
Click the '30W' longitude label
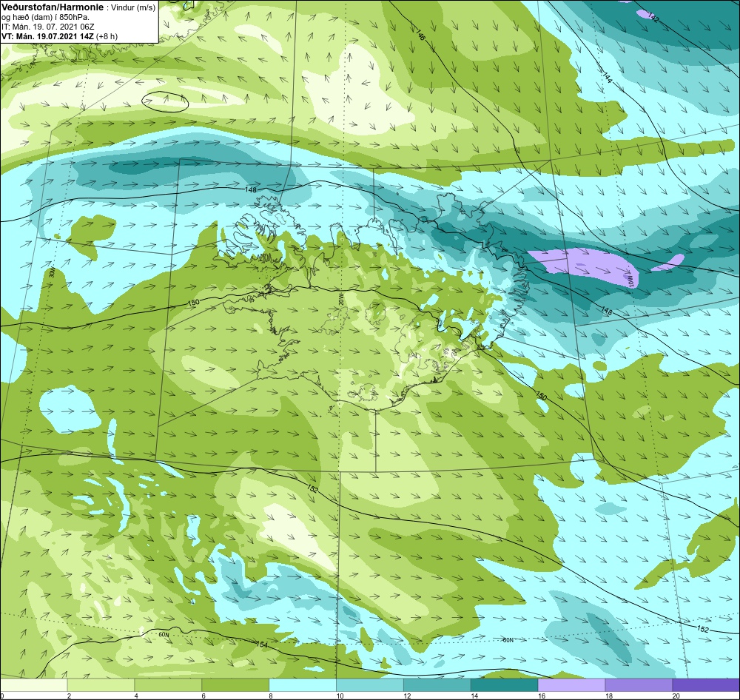click(52, 273)
